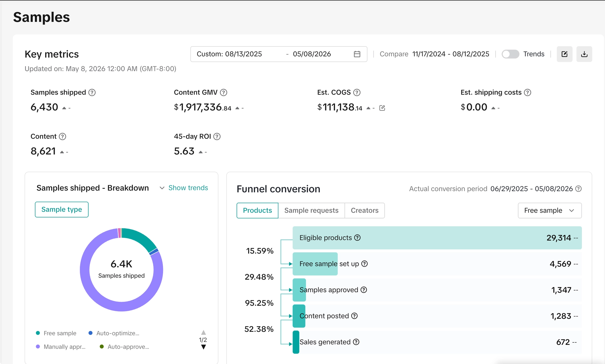Click the 45-day ROI info icon
The image size is (605, 364).
217,136
